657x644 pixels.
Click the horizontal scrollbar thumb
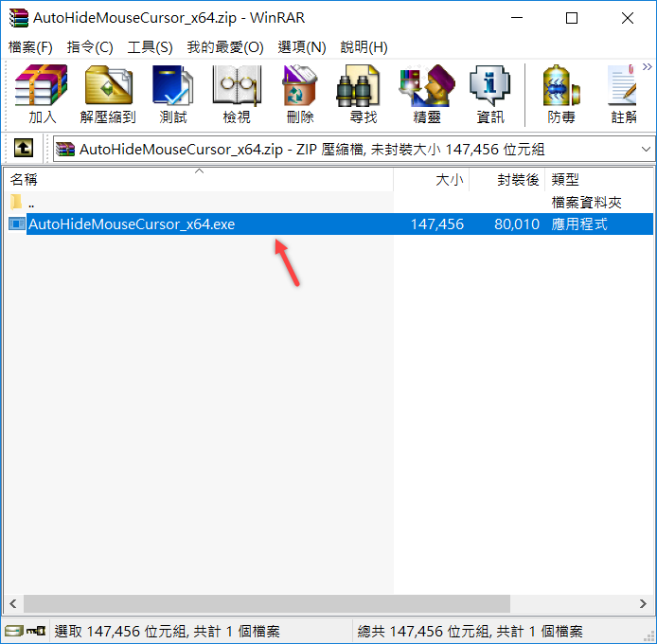tap(266, 604)
